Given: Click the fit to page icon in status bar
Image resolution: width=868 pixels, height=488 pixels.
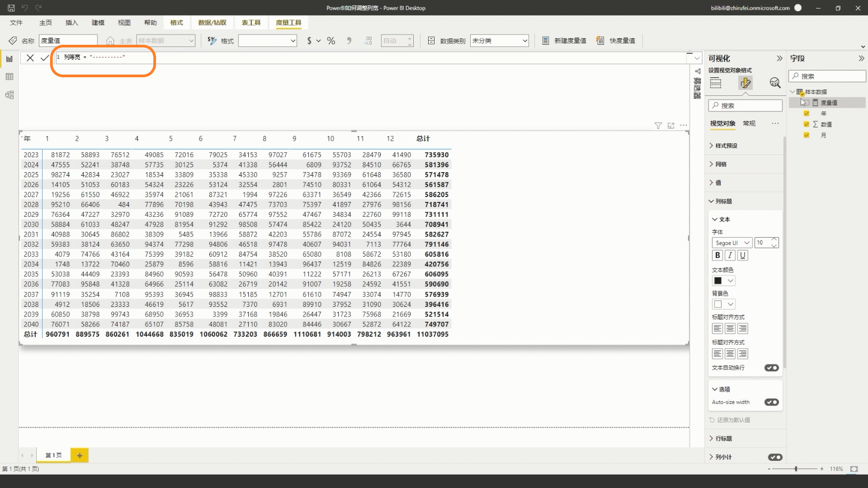Looking at the screenshot, I should (x=854, y=469).
